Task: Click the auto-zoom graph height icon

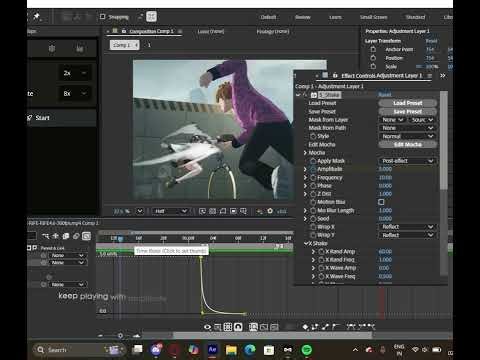Action: click(x=253, y=327)
